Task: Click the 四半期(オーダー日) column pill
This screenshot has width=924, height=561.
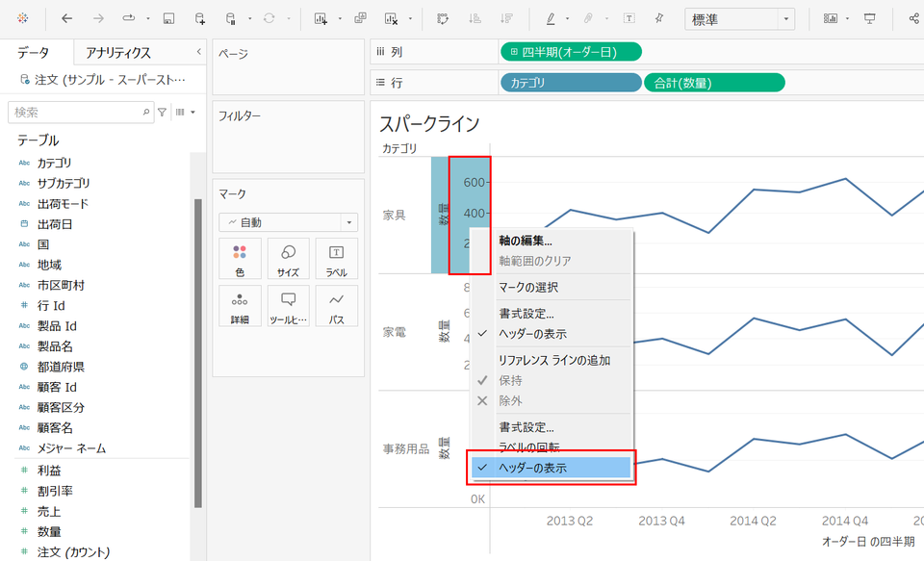Action: [x=571, y=52]
